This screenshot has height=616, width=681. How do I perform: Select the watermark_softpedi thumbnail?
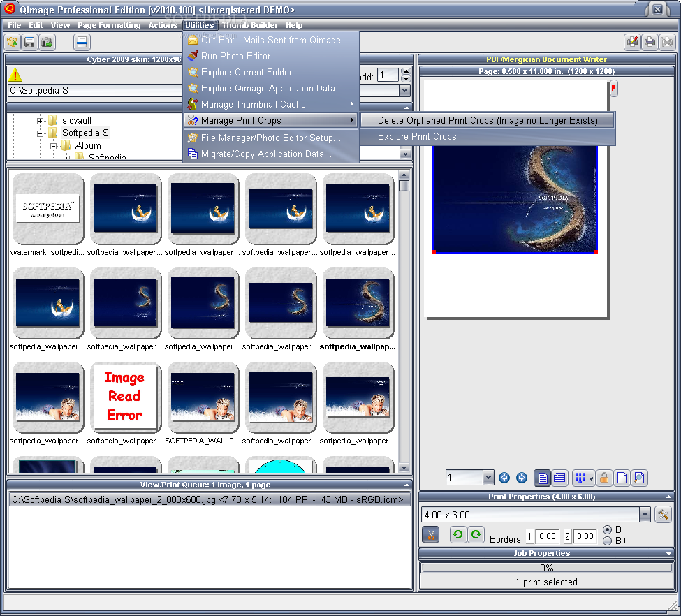(47, 210)
